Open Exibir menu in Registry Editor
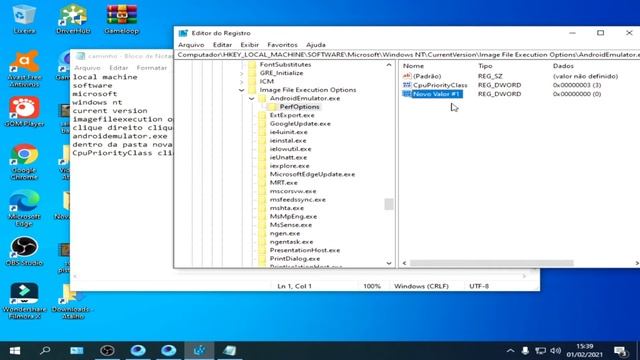640x360 pixels. tap(249, 44)
